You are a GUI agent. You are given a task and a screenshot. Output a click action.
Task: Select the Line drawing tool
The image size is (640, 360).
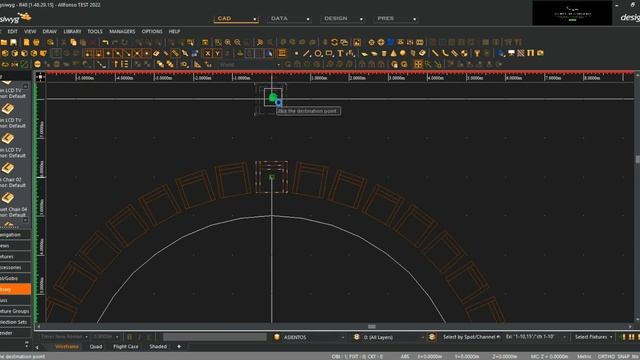coord(307,53)
